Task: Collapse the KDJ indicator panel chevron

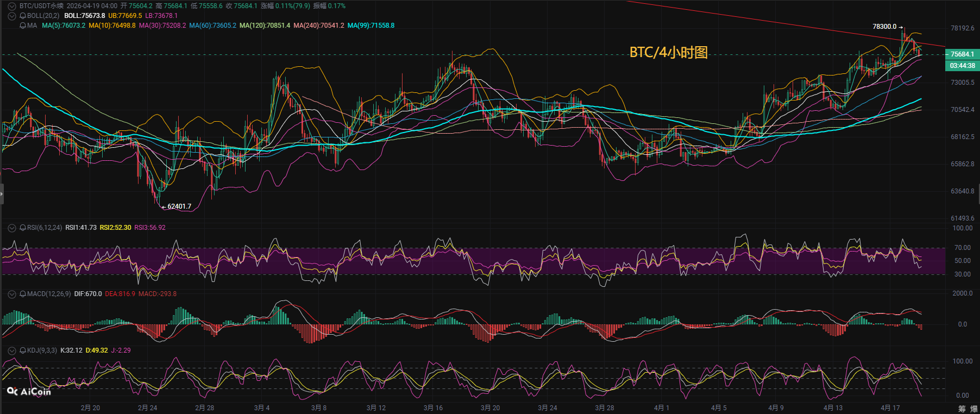Action: pyautogui.click(x=11, y=350)
